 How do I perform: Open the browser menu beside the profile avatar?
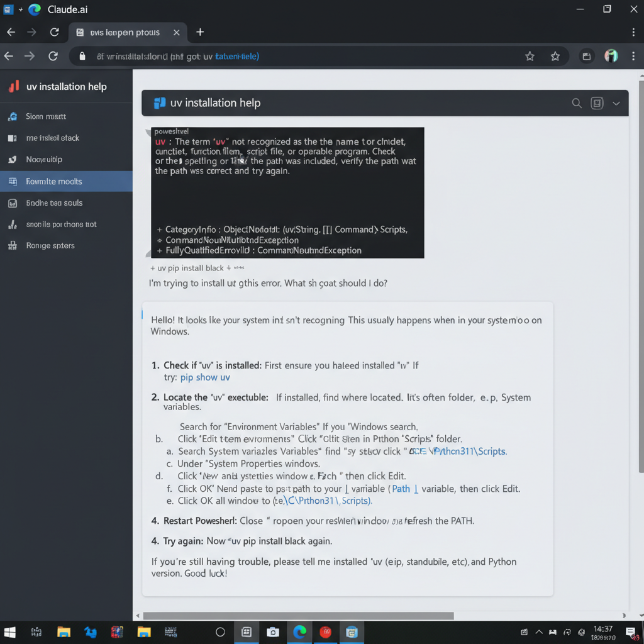[633, 56]
